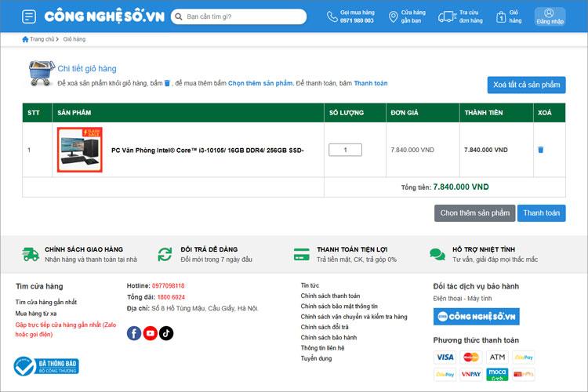Click the Xoá tất cả sản phẩm button

pos(526,85)
